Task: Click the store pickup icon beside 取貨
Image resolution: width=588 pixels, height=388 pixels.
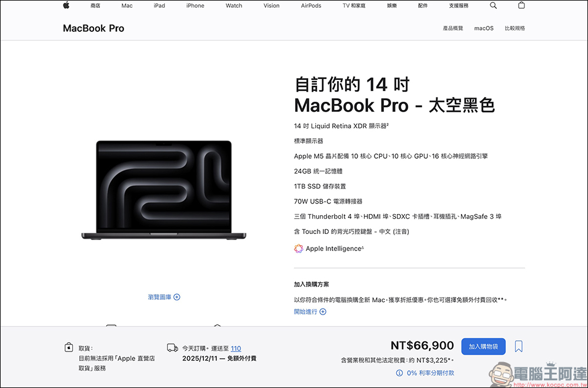Action: click(69, 347)
